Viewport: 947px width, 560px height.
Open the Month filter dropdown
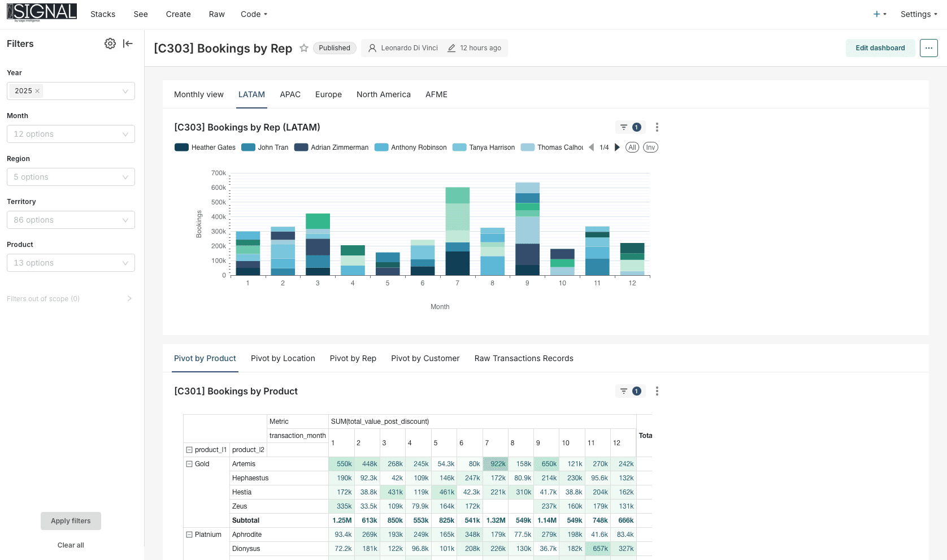71,134
